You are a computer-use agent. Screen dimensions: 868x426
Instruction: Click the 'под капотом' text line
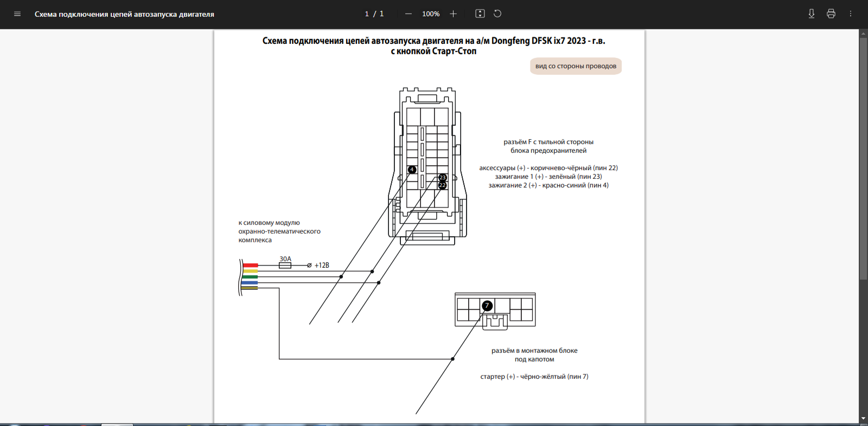[x=534, y=359]
